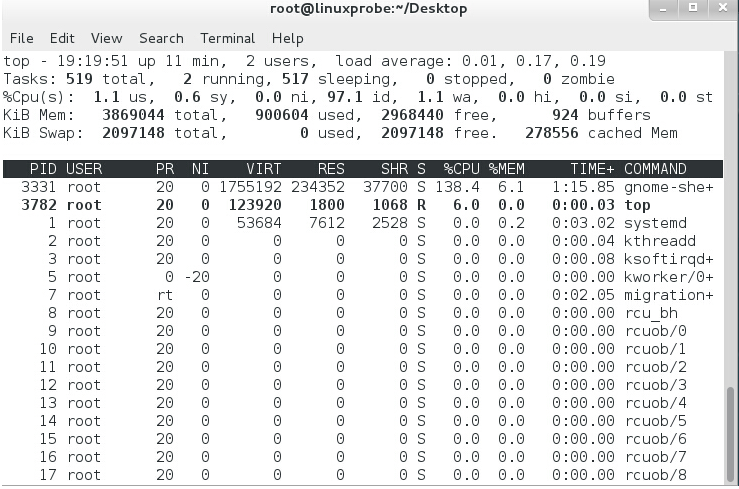The width and height of the screenshot is (739, 489).
Task: Click the rcuob/5 command text
Action: pyautogui.click(x=655, y=421)
